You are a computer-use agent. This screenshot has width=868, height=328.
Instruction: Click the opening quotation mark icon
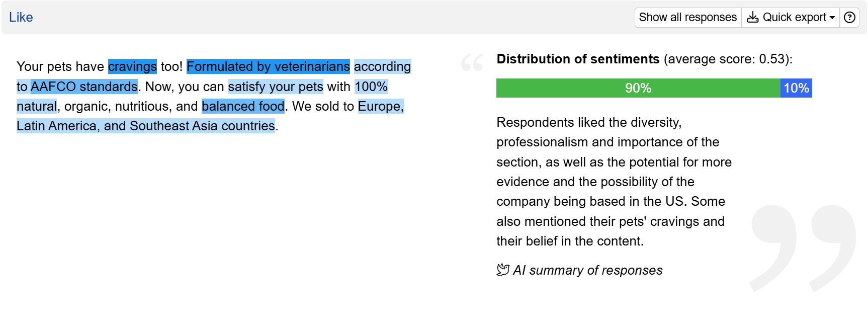click(x=472, y=62)
